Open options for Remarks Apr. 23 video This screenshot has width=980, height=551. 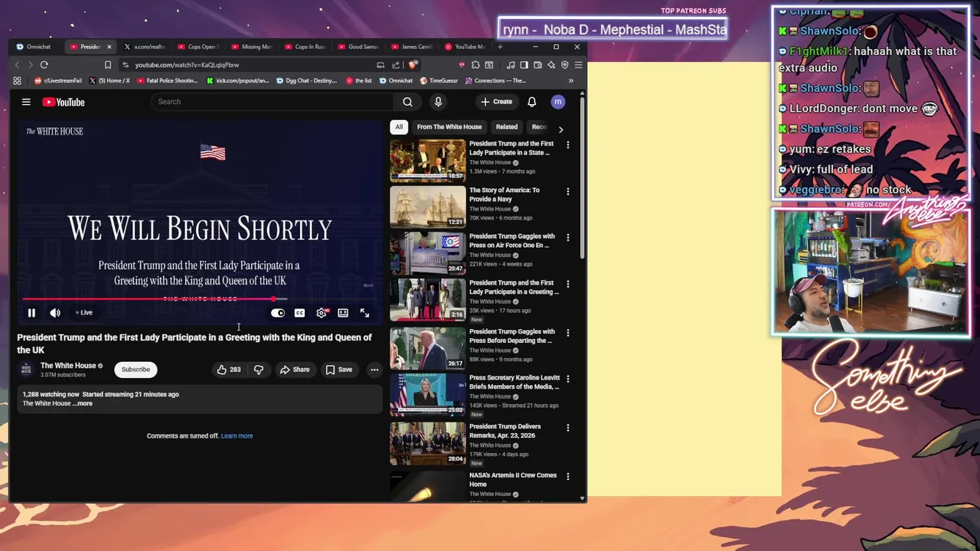click(x=568, y=428)
